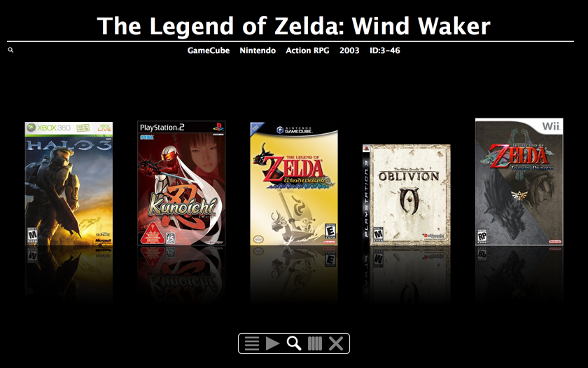Screen dimensions: 588x368
Task: Filter by the GameCube platform label
Action: coord(209,50)
